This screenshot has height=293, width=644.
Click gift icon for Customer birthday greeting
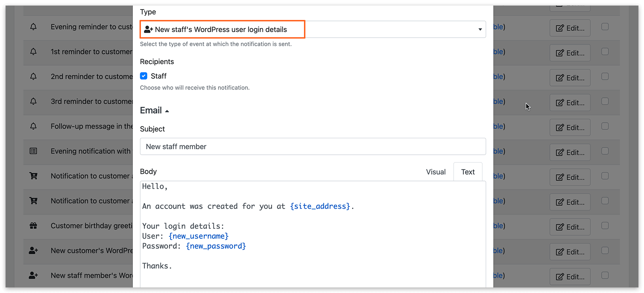tap(33, 226)
